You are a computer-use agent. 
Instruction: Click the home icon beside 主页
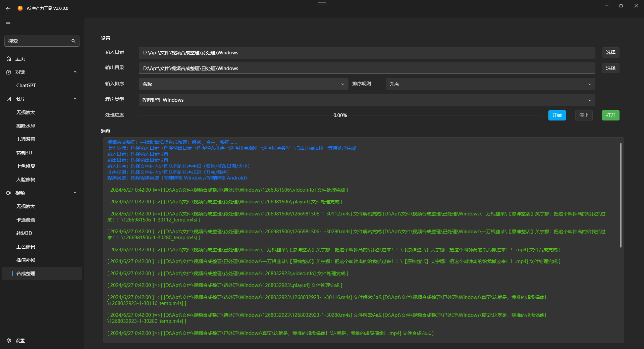(9, 59)
